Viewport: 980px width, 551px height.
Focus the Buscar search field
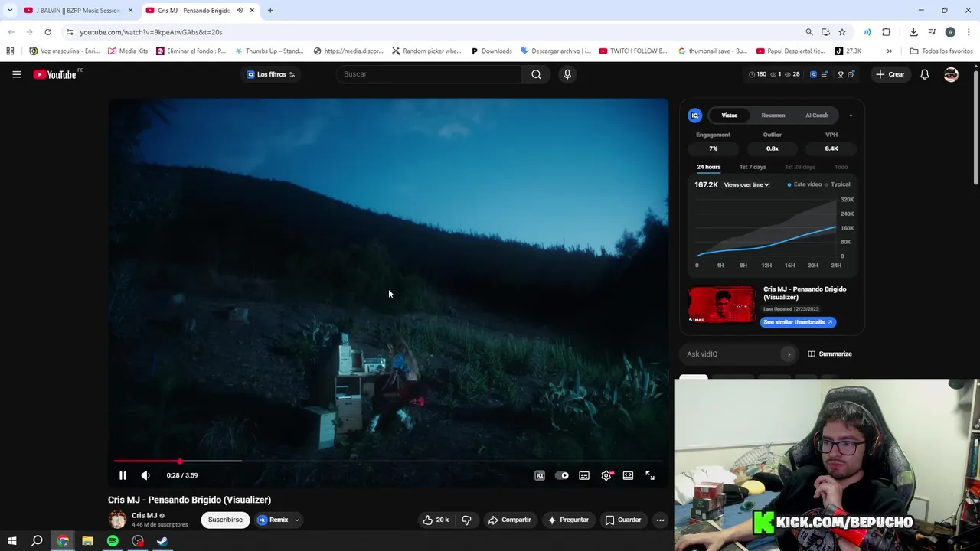coord(429,74)
